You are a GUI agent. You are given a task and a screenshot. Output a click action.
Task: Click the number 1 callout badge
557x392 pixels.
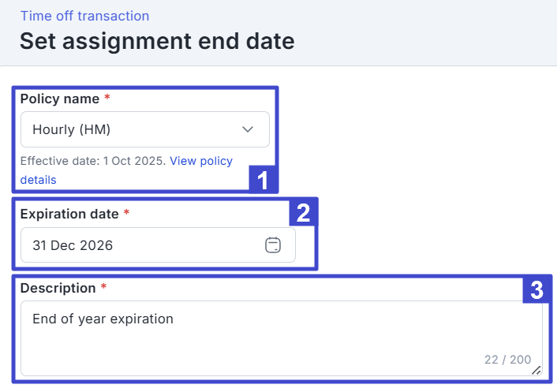263,180
